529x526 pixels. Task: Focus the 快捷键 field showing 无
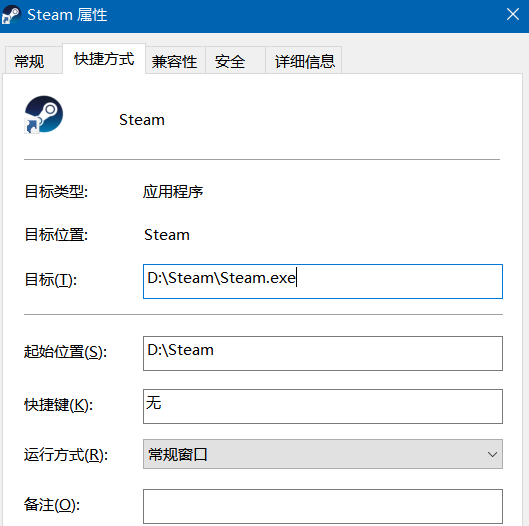tap(323, 406)
